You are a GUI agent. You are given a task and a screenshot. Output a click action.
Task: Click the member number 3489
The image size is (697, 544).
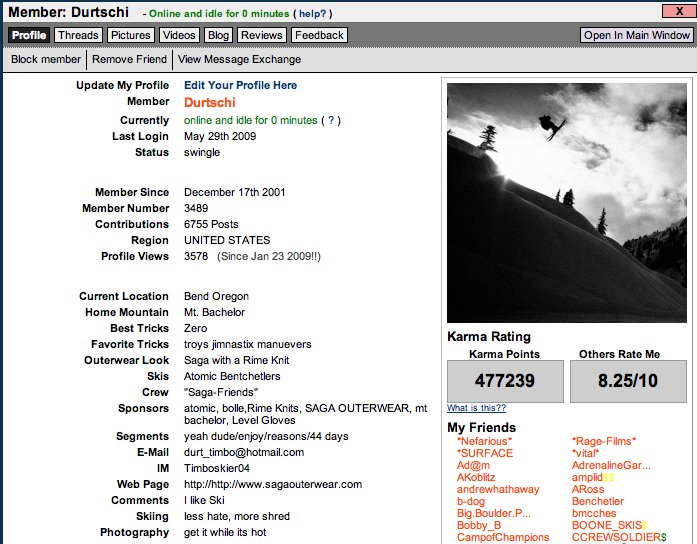(196, 208)
